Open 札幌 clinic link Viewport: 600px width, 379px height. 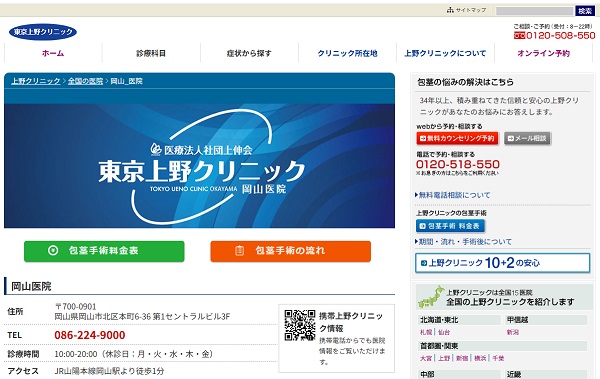426,332
